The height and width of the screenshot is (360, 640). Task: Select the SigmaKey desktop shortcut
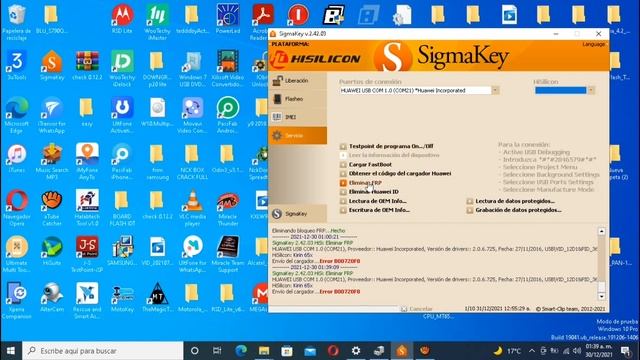pyautogui.click(x=52, y=65)
